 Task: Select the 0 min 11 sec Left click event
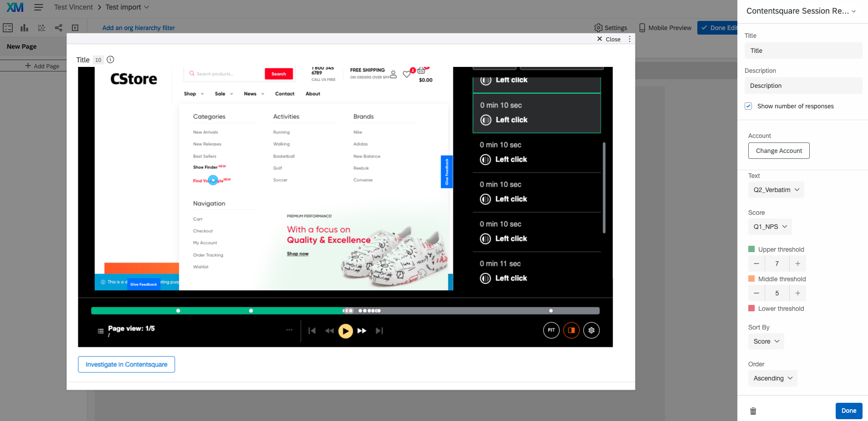pos(537,271)
